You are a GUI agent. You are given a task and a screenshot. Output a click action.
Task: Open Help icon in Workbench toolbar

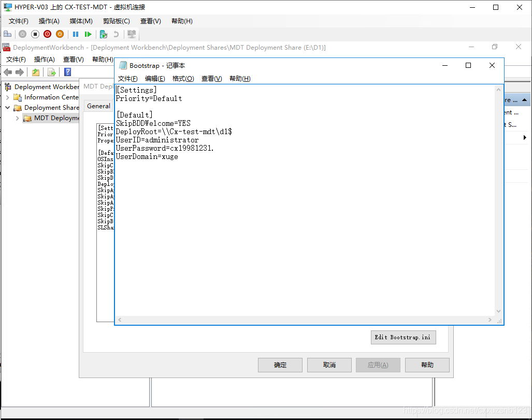pos(67,72)
